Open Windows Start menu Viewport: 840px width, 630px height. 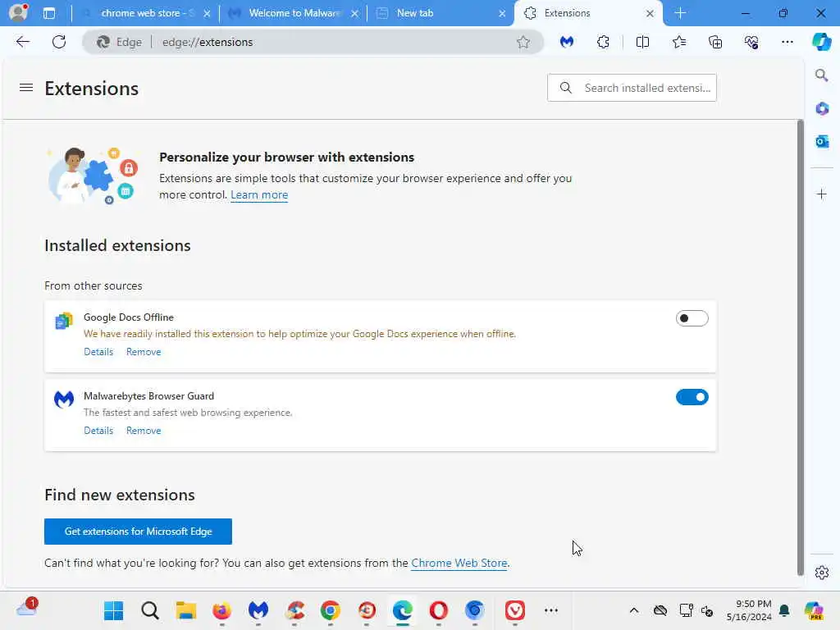pos(113,610)
